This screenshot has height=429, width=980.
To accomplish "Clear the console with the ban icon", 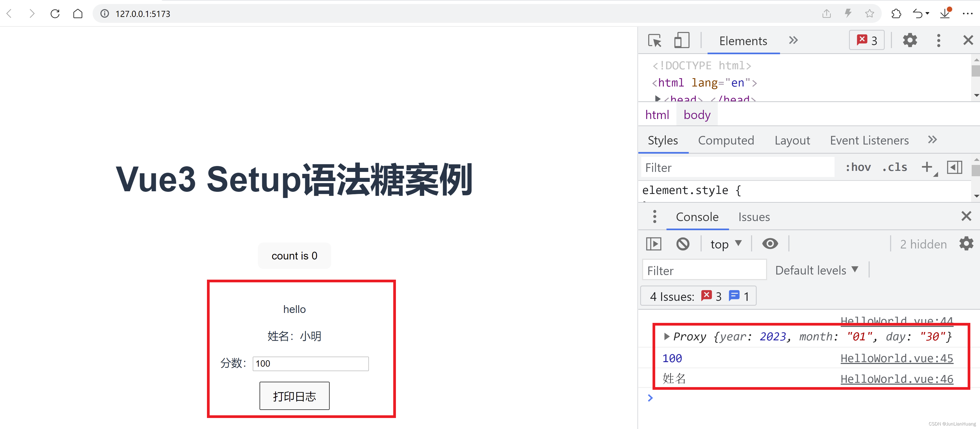I will [x=683, y=244].
